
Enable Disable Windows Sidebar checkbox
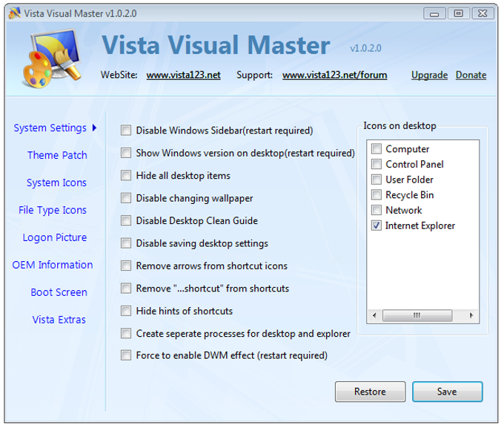coord(126,131)
